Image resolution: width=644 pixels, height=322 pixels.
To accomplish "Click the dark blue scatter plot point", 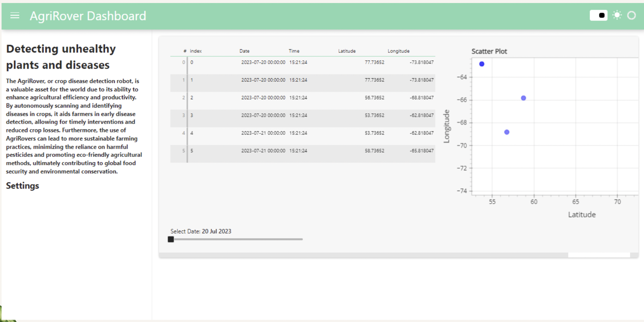I will click(482, 64).
